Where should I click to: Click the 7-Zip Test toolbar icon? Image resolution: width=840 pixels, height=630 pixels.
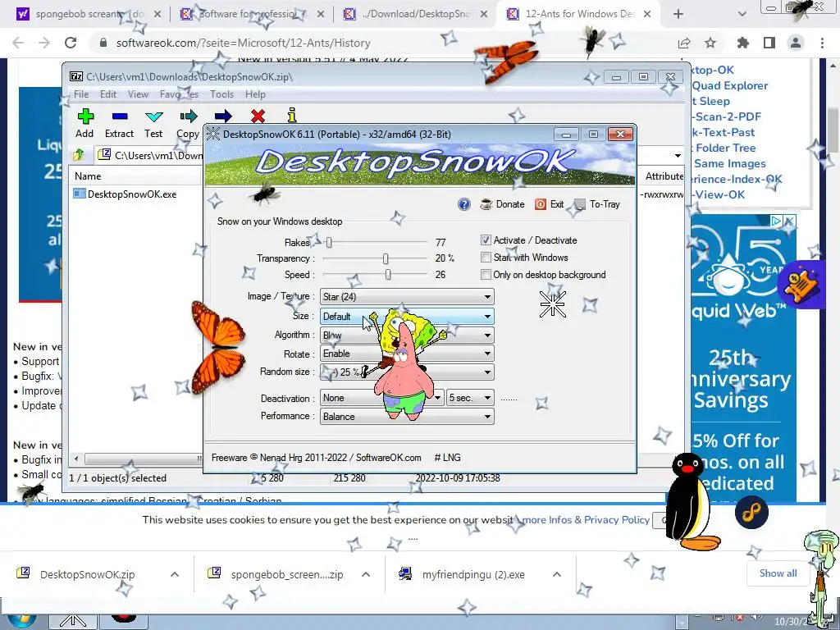[153, 116]
